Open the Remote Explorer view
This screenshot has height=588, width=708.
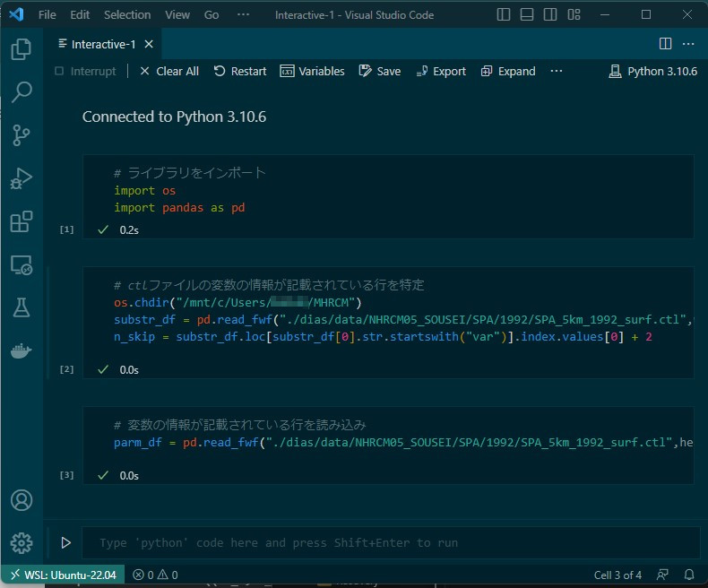[22, 265]
